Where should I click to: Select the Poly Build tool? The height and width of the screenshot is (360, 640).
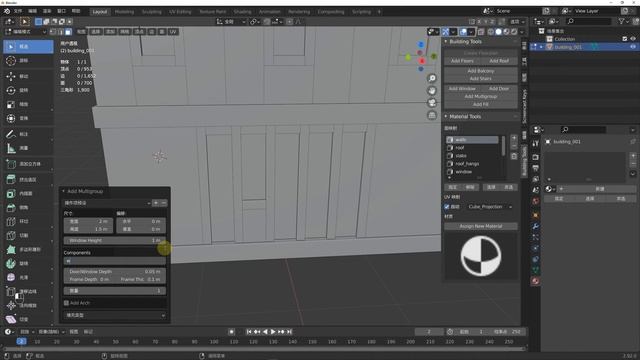28,249
